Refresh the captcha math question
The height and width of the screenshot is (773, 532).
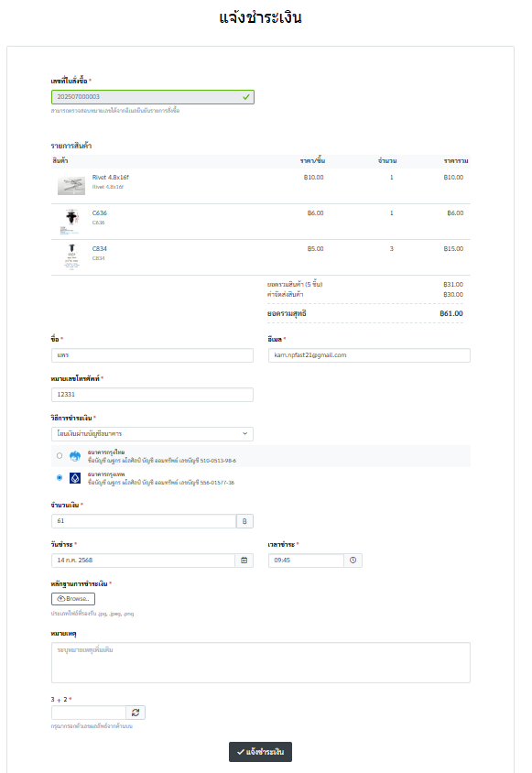[x=136, y=713]
